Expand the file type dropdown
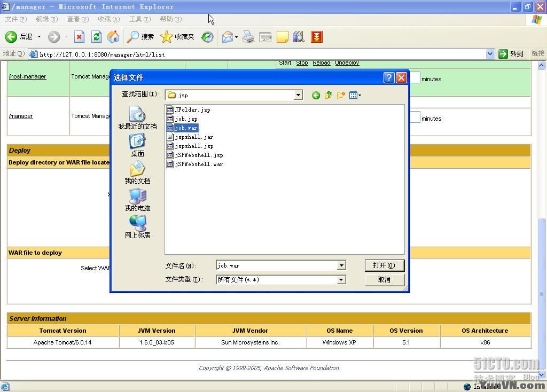Screen dimensions: 547x392 [341, 279]
